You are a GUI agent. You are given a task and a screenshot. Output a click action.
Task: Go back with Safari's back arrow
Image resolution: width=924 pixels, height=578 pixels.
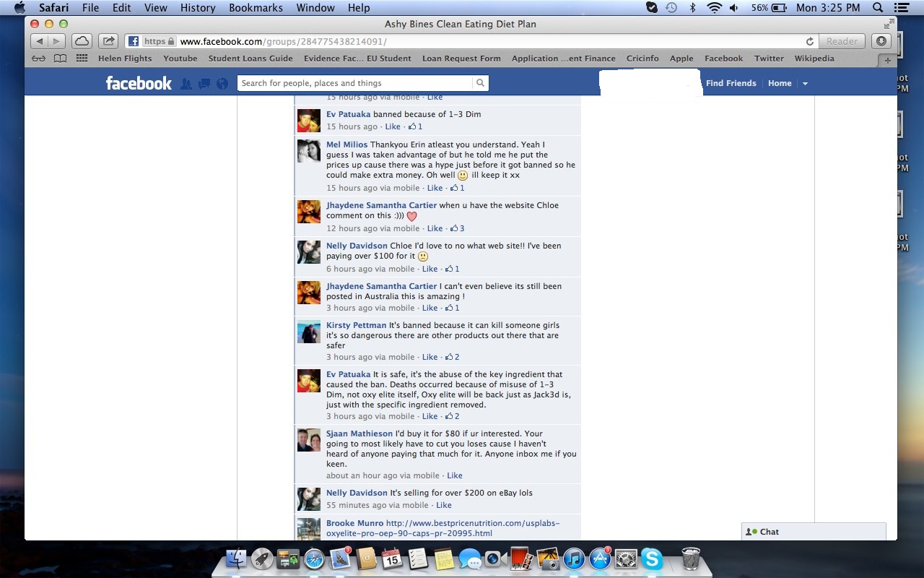click(40, 41)
